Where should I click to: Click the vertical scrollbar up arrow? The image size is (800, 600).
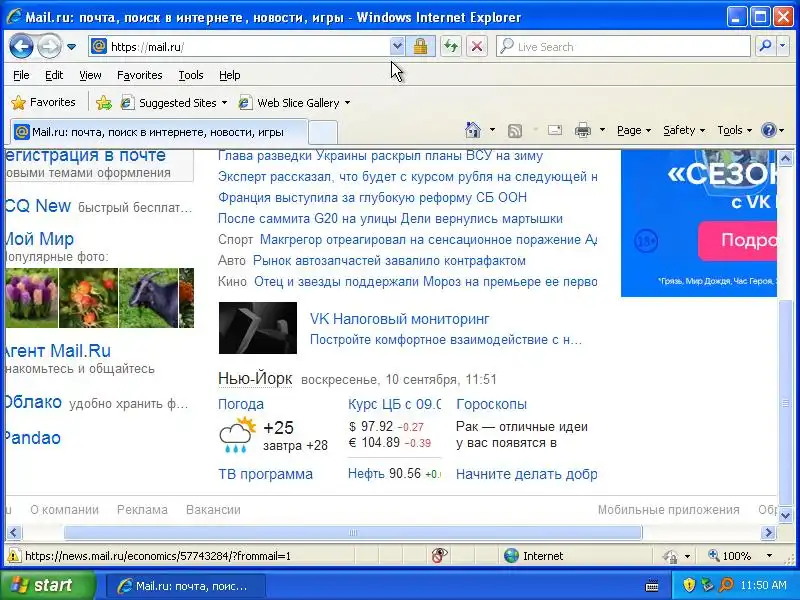click(x=785, y=159)
